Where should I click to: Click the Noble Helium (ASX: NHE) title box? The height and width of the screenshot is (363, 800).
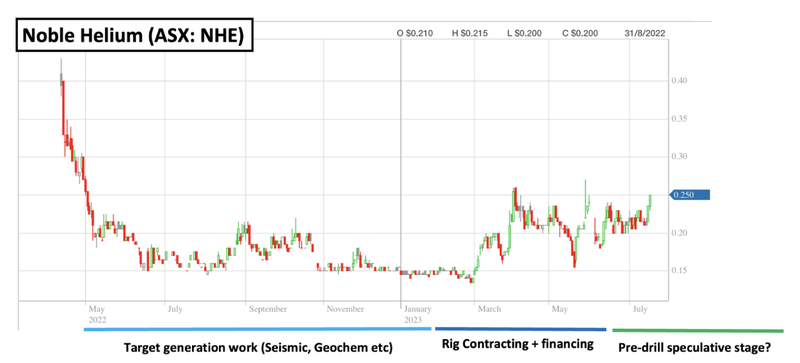coord(134,36)
